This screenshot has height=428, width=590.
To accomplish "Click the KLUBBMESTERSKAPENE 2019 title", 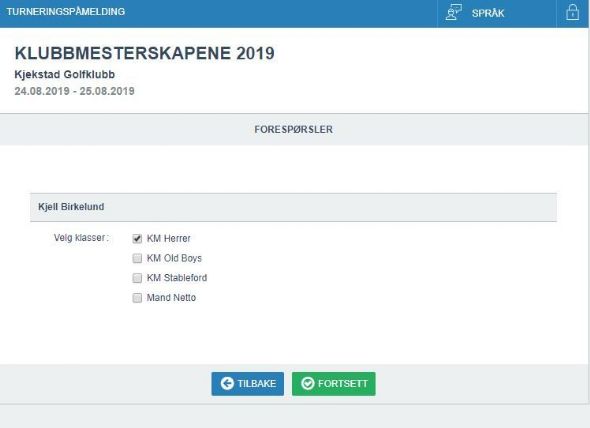I will [144, 53].
